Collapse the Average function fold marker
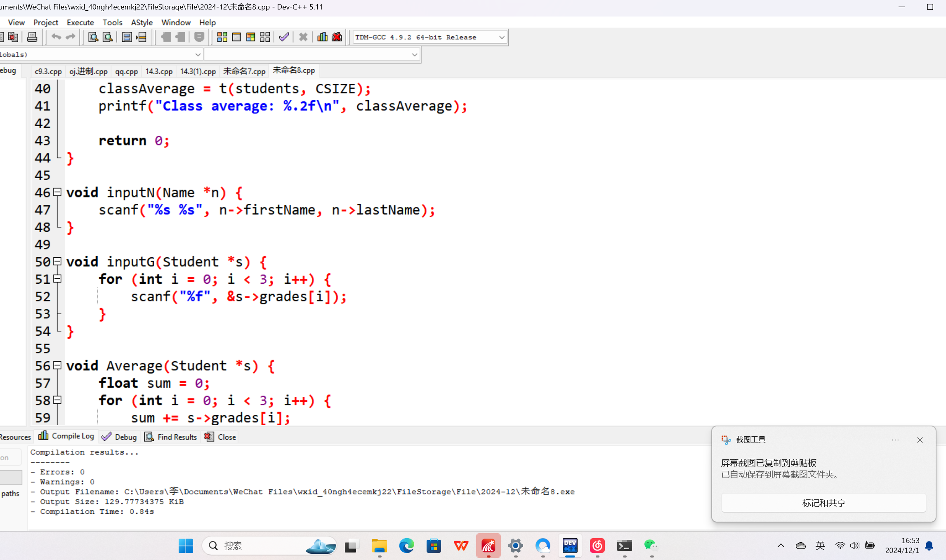946x560 pixels. coord(58,365)
